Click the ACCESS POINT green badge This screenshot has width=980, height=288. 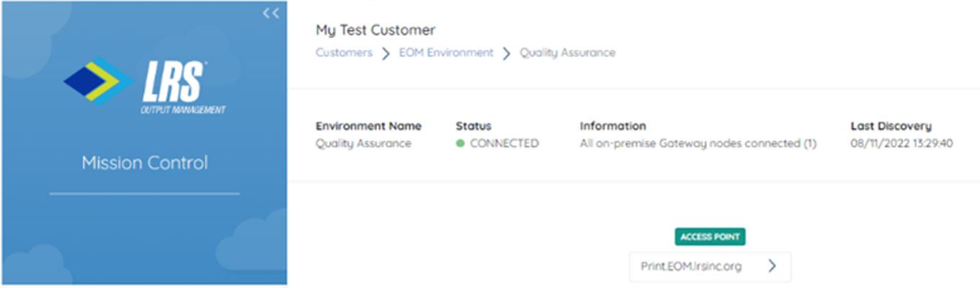pyautogui.click(x=710, y=237)
